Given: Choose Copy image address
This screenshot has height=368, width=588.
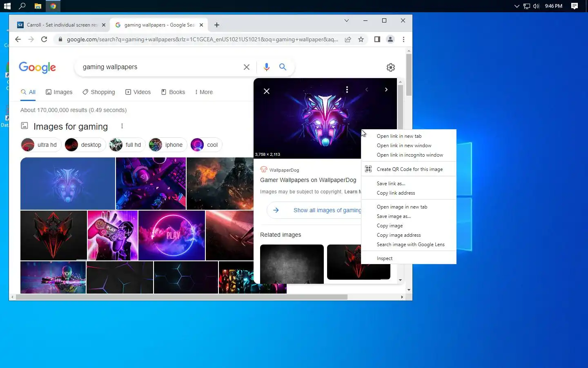Looking at the screenshot, I should coord(409,235).
